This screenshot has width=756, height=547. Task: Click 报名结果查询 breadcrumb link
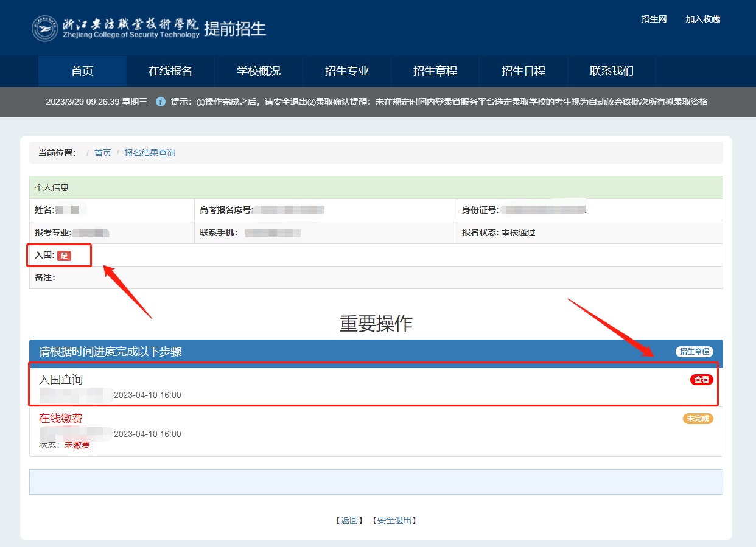[x=150, y=153]
